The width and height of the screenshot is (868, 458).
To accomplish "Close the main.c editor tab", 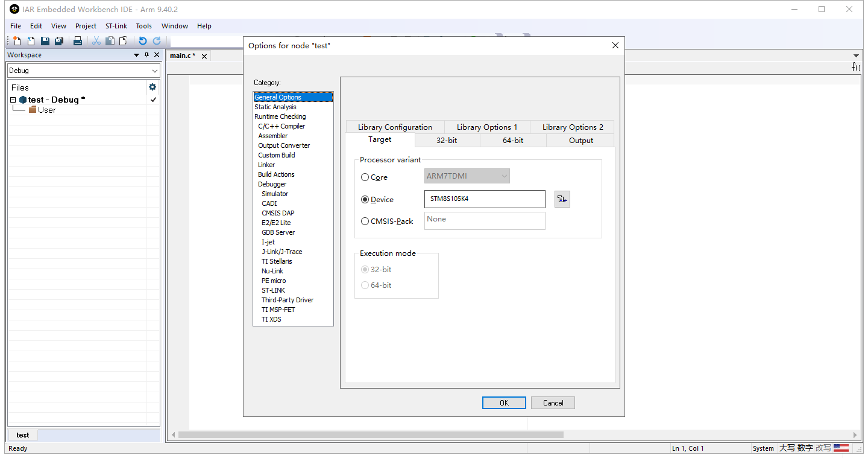I will [204, 56].
